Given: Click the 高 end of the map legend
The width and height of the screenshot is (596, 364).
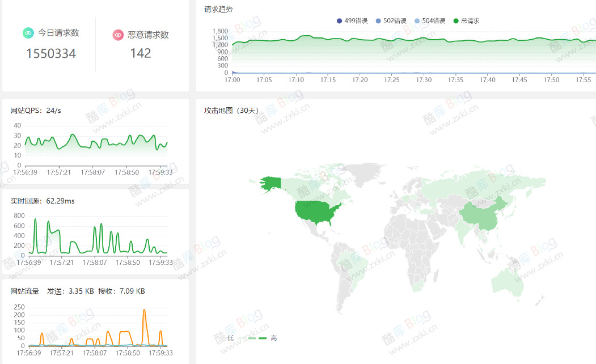Looking at the screenshot, I should coord(274,338).
